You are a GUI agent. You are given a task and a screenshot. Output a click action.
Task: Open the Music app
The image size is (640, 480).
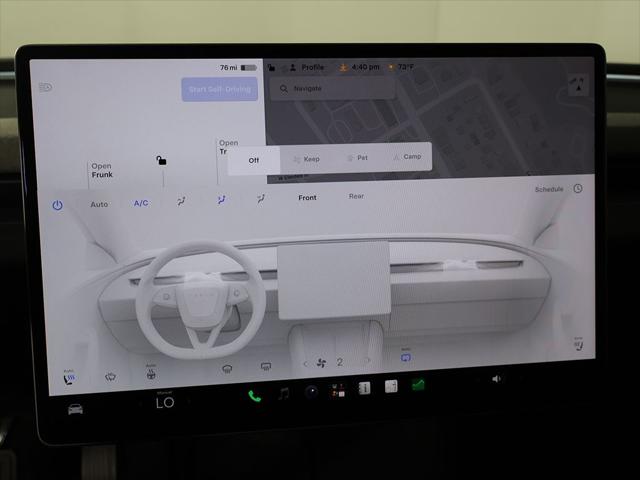tap(284, 394)
